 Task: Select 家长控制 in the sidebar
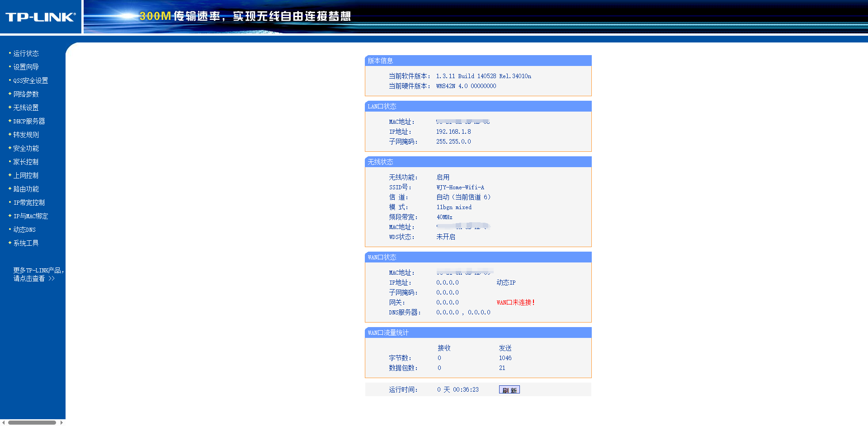pyautogui.click(x=26, y=162)
